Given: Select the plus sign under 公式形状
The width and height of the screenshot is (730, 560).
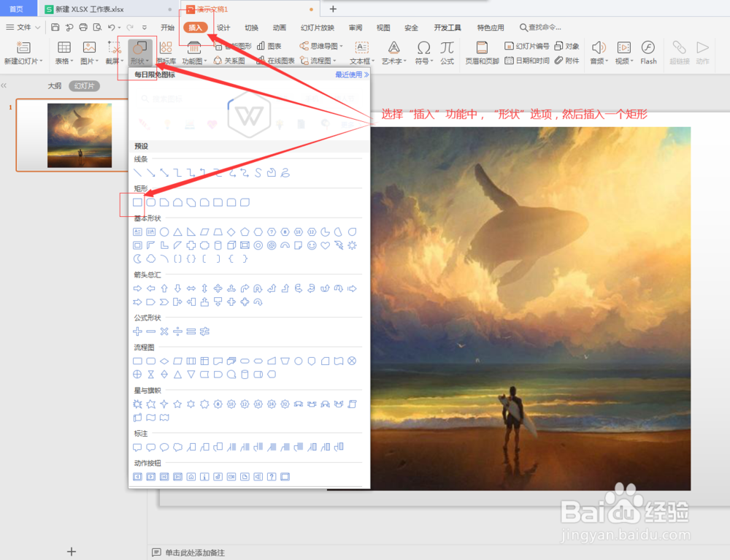Looking at the screenshot, I should (x=137, y=331).
